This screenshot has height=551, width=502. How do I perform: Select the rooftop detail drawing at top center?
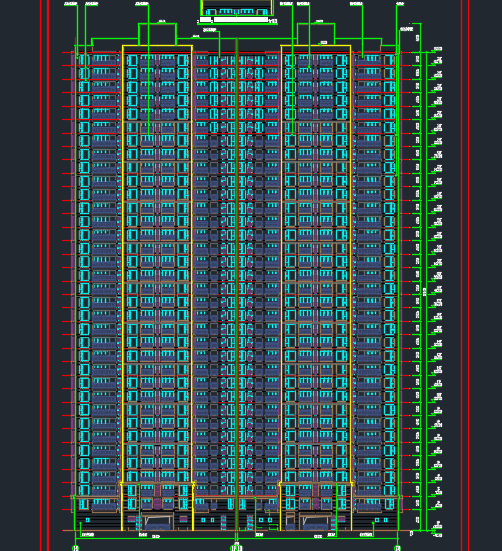click(237, 8)
